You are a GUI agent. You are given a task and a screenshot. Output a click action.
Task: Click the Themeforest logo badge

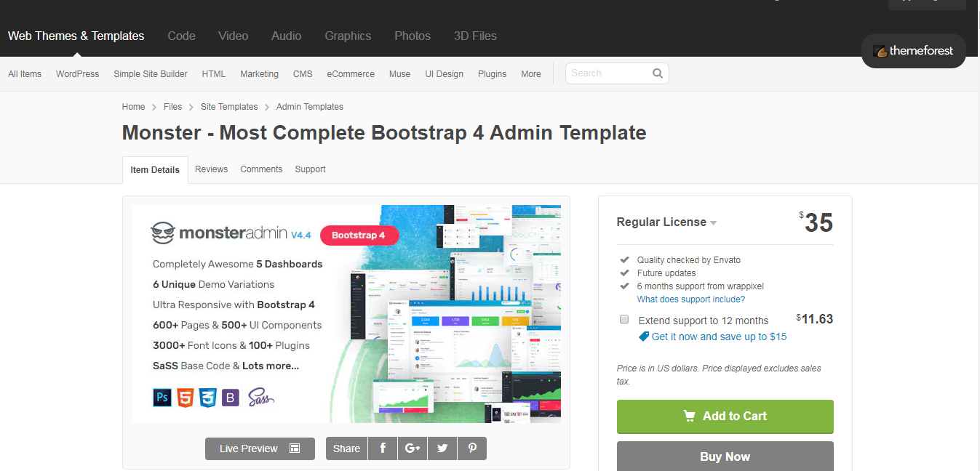point(914,51)
